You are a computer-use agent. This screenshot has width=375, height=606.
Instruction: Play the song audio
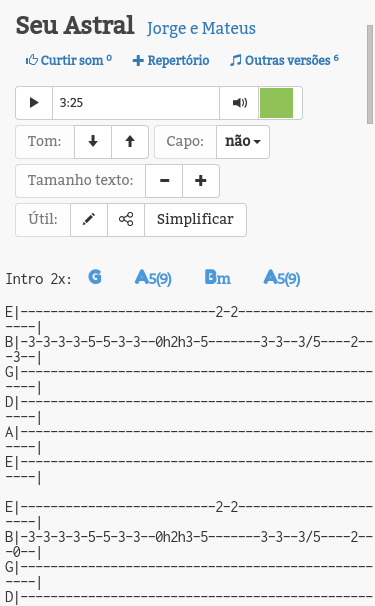34,103
